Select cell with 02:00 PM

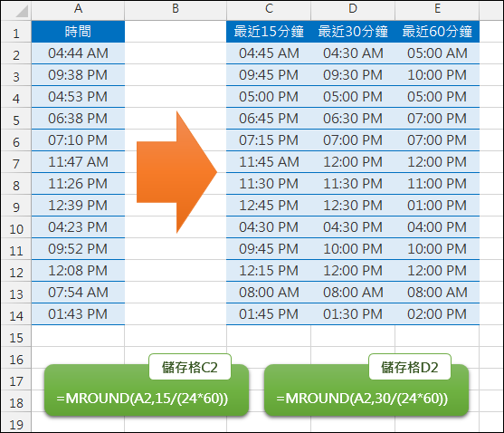(x=437, y=314)
